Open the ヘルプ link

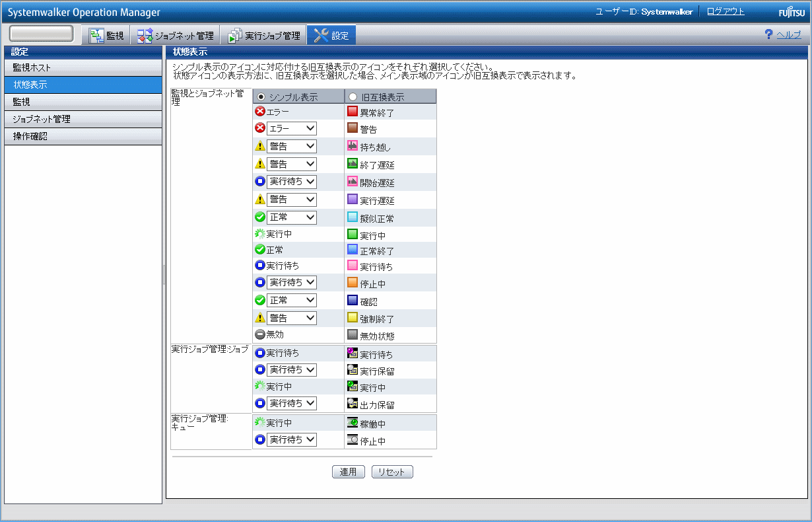(x=789, y=35)
